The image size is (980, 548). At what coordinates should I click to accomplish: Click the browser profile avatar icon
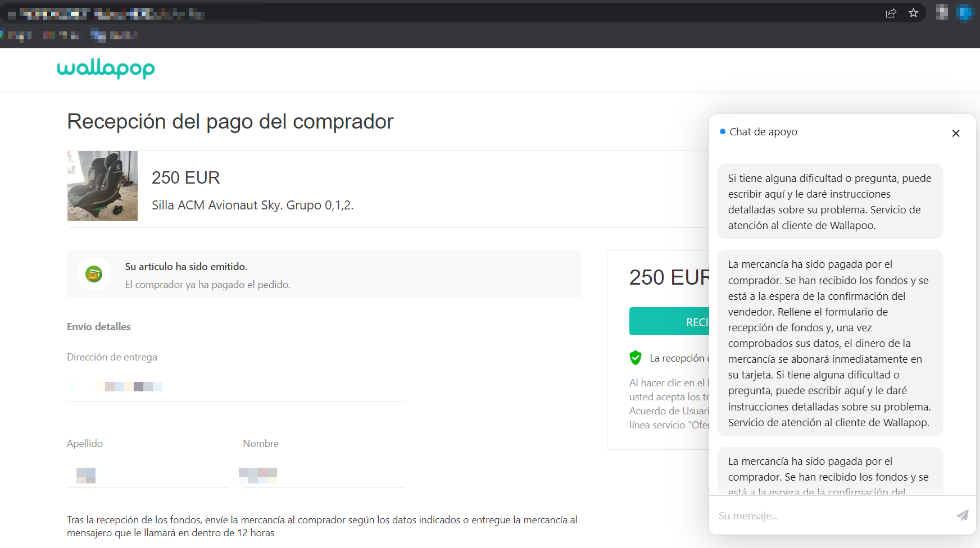click(x=942, y=12)
